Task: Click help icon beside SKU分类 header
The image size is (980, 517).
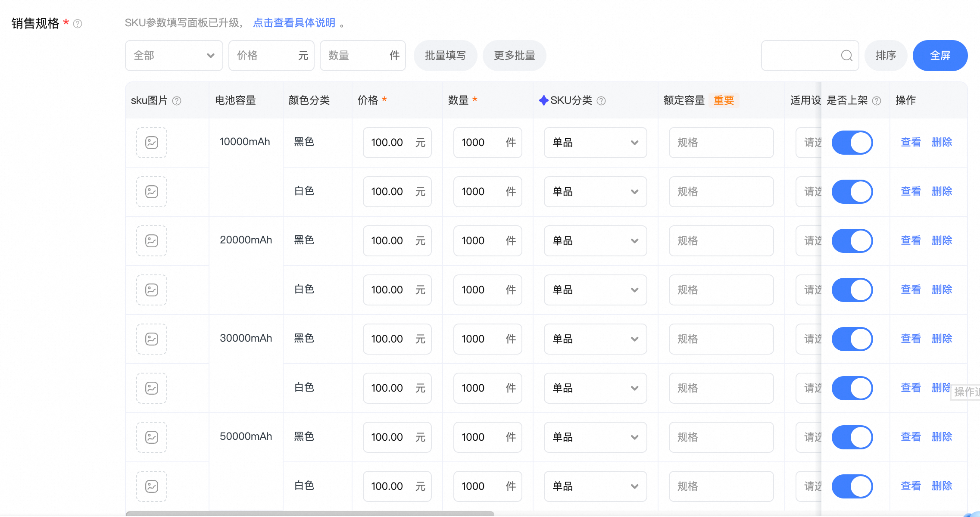Action: click(601, 101)
